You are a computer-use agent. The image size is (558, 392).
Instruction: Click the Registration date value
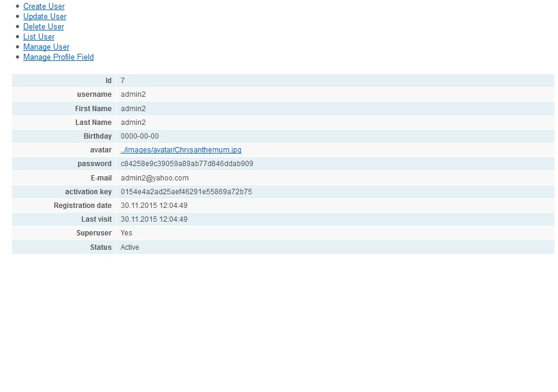pyautogui.click(x=154, y=206)
